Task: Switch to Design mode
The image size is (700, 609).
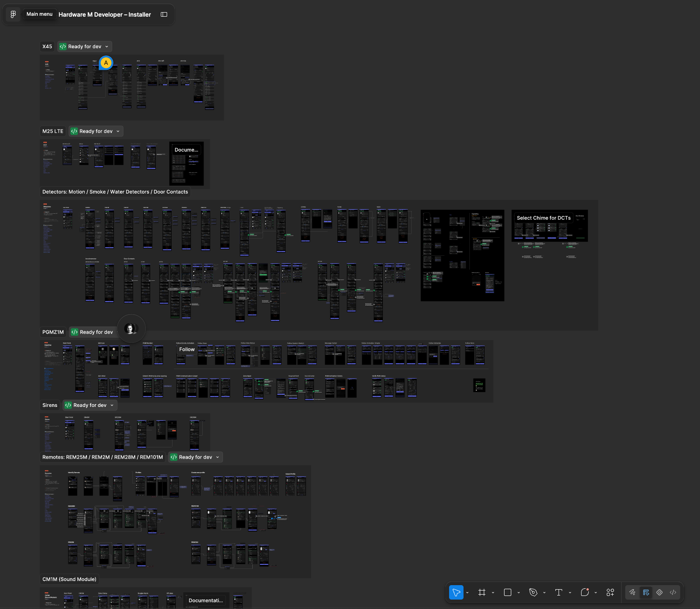Action: (x=646, y=592)
